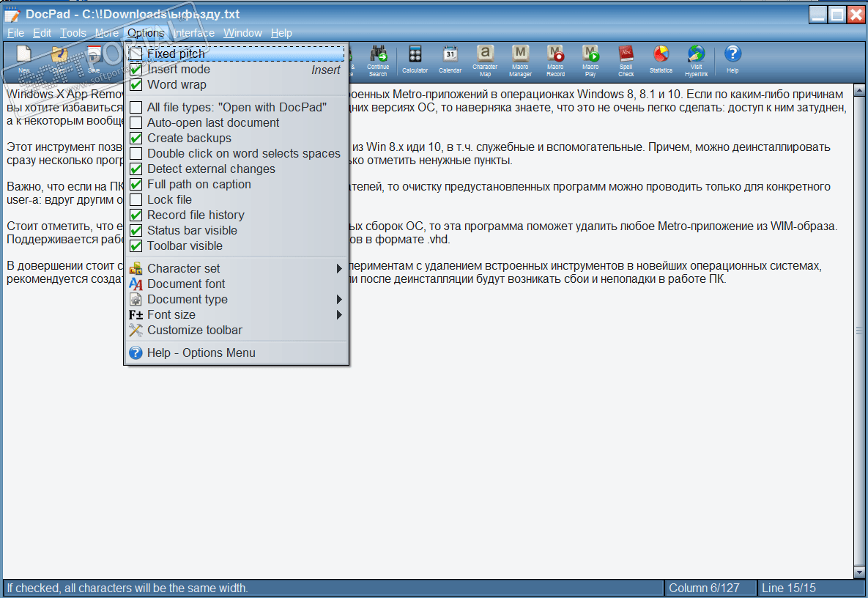
Task: Click the Save toolbar icon
Action: (94, 55)
